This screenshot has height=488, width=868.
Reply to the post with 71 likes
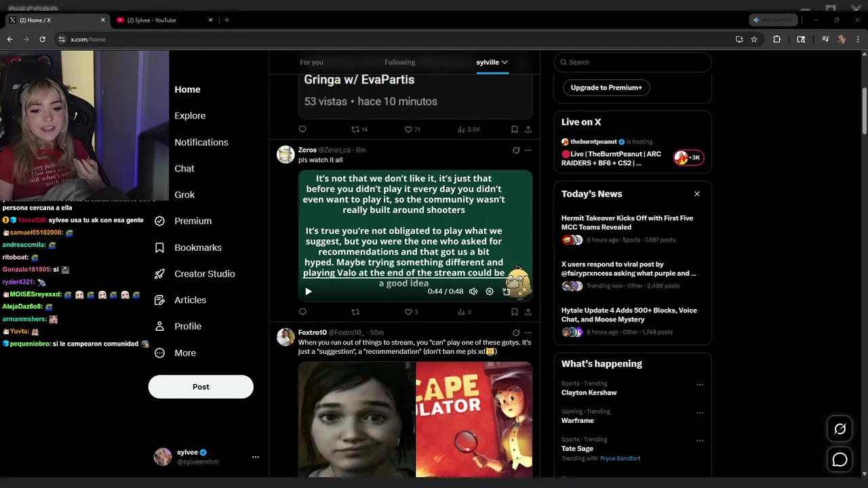coord(302,129)
